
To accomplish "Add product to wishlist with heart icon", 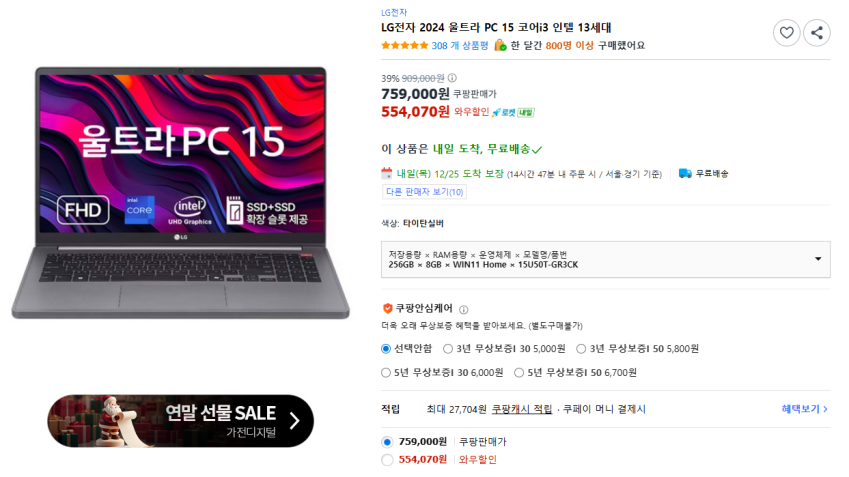I will (x=786, y=33).
